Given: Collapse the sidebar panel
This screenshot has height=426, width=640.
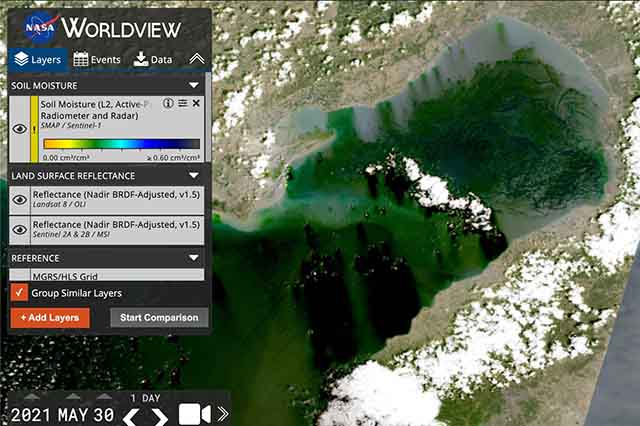Looking at the screenshot, I should click(196, 59).
